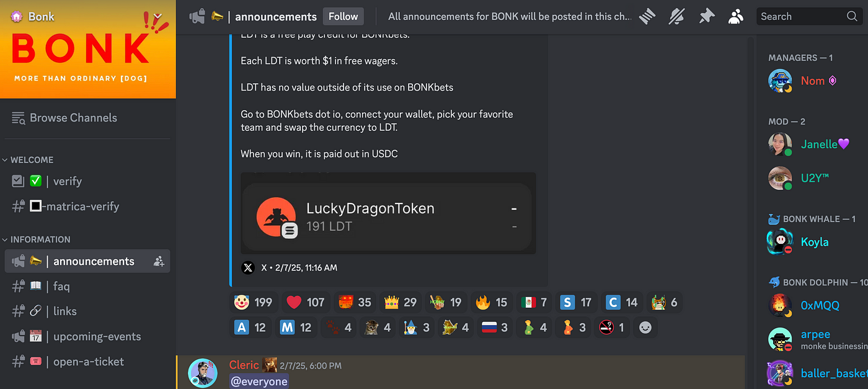Toggle the clown emoji reaction with 199
Image resolution: width=868 pixels, height=389 pixels.
(x=253, y=302)
